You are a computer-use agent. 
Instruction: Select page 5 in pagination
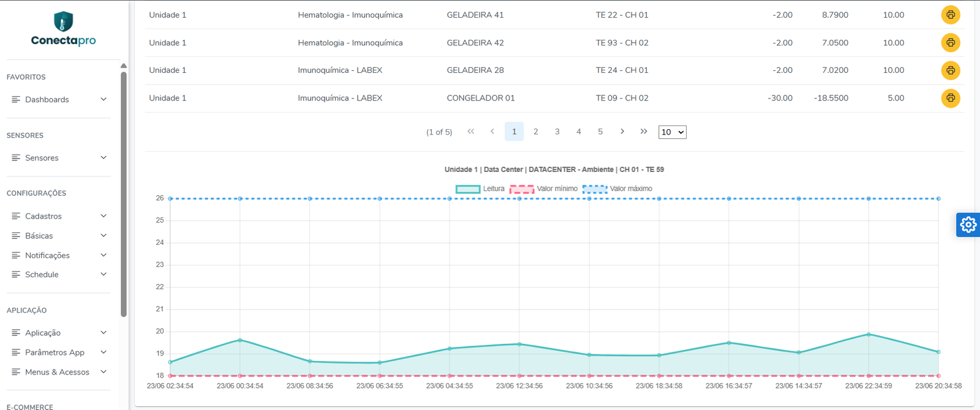[x=600, y=132]
